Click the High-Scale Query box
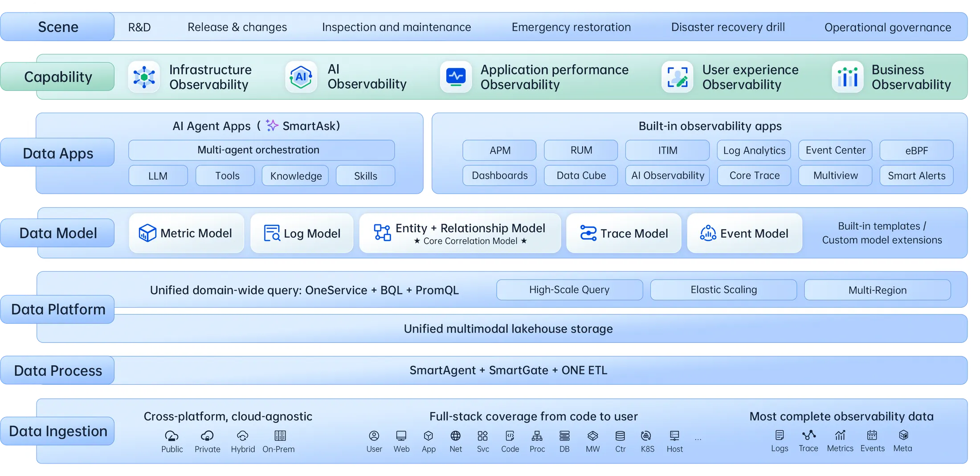The width and height of the screenshot is (980, 476). point(570,290)
